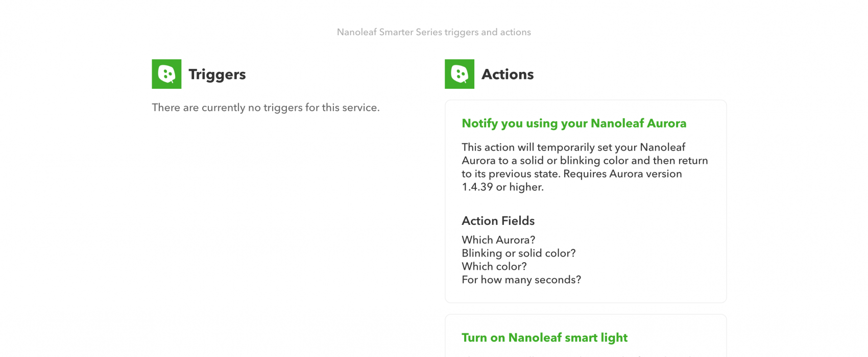Click the no triggers available message
This screenshot has width=868, height=357.
coord(266,108)
